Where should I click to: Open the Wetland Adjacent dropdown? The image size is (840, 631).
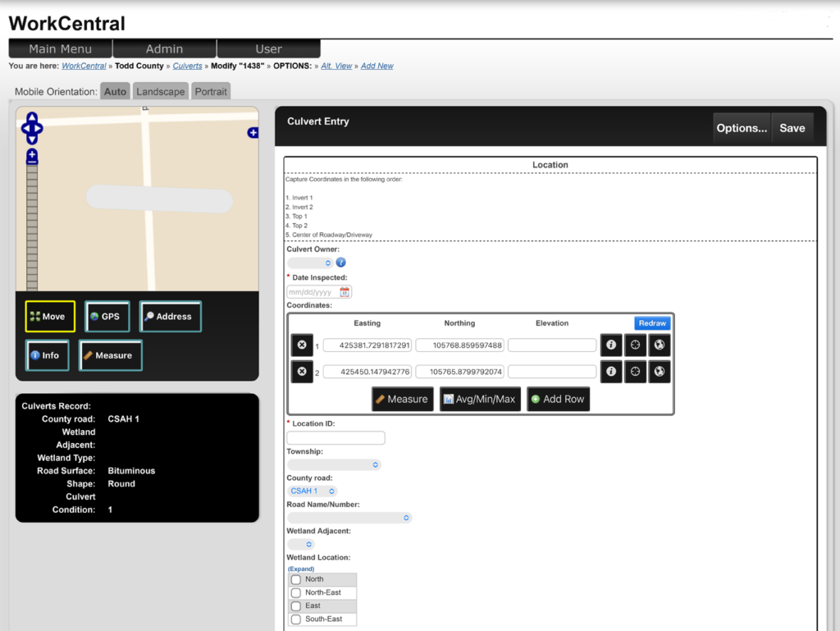click(x=300, y=544)
